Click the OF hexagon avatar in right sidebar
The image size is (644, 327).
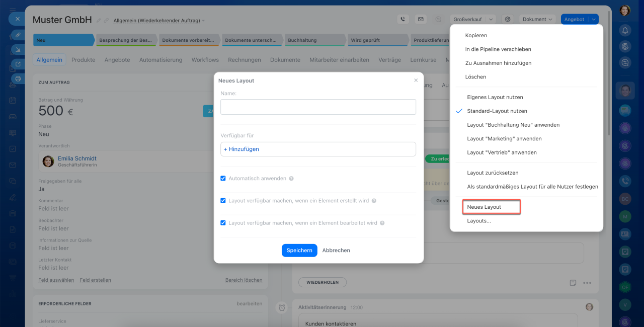click(625, 287)
